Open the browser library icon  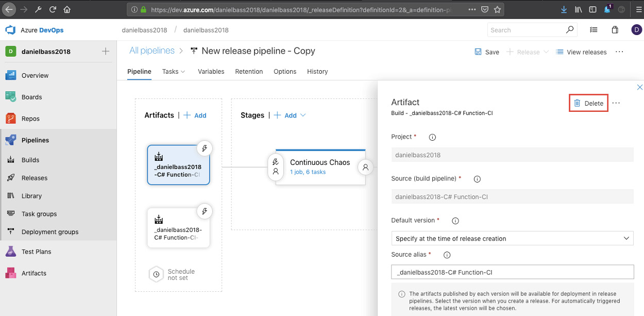(x=579, y=9)
